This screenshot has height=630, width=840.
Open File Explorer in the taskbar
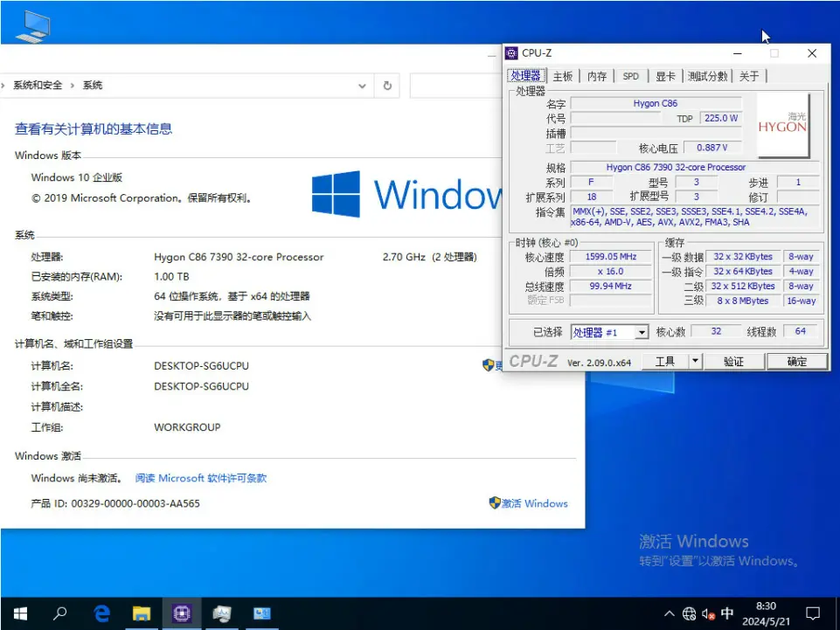pyautogui.click(x=142, y=613)
